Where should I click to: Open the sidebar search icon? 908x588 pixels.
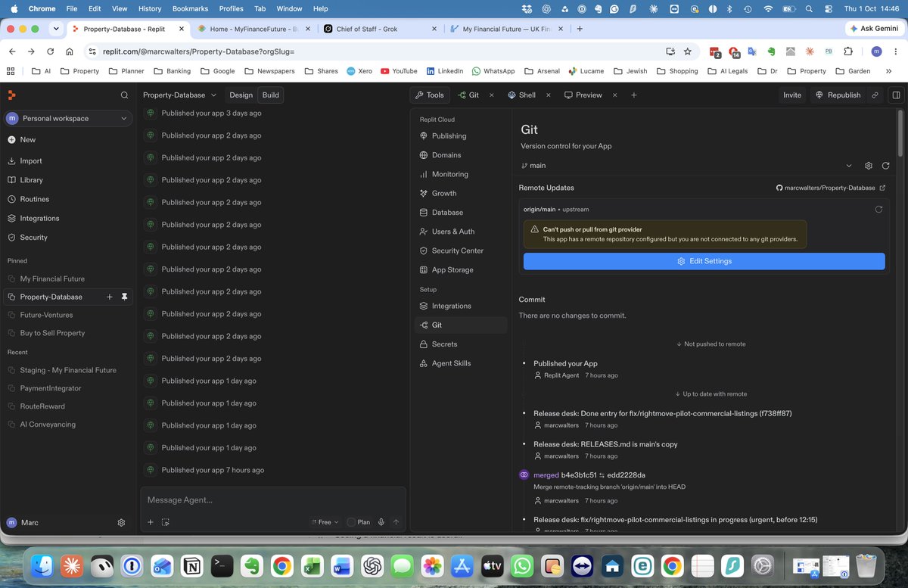124,95
